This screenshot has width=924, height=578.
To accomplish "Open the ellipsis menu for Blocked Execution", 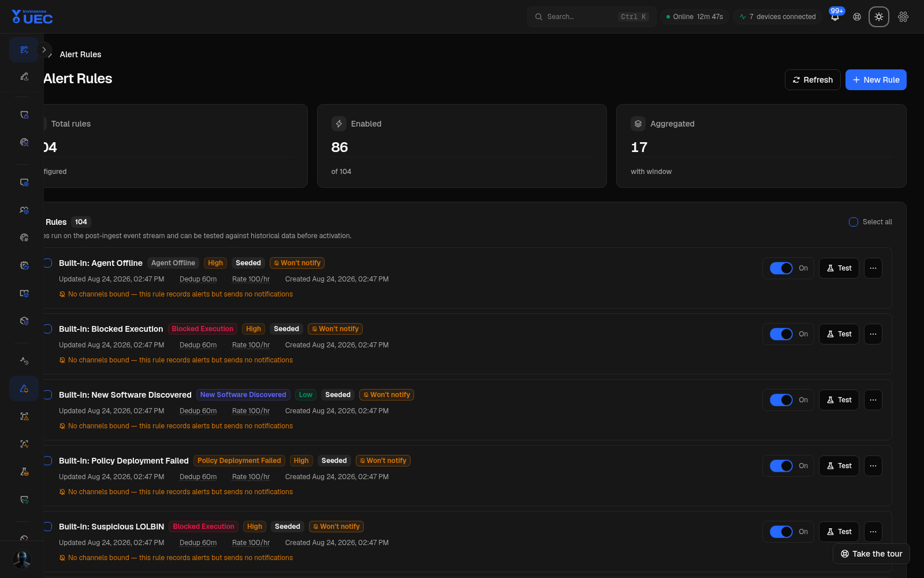I will coord(873,334).
